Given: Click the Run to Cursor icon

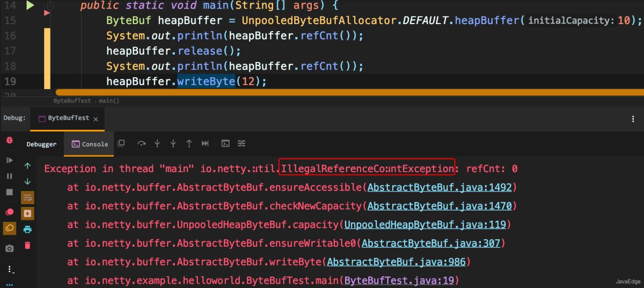Looking at the screenshot, I should click(x=205, y=144).
